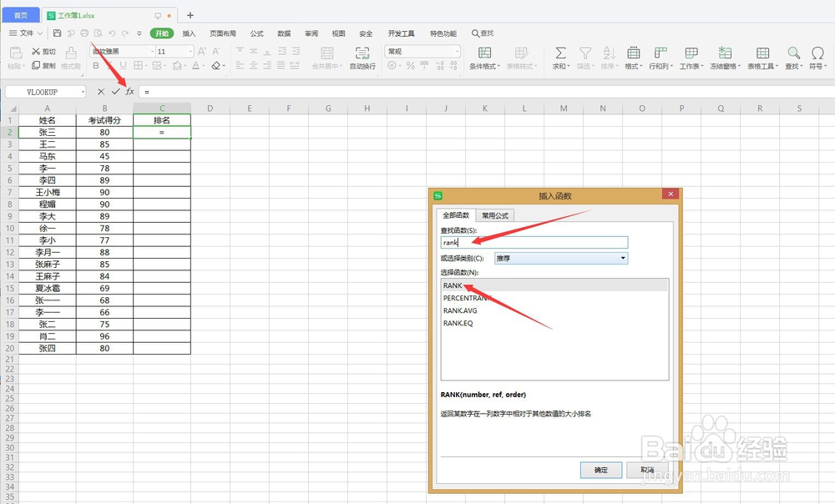The image size is (835, 504).
Task: Click the Paste (粘贴) icon
Action: (16, 53)
